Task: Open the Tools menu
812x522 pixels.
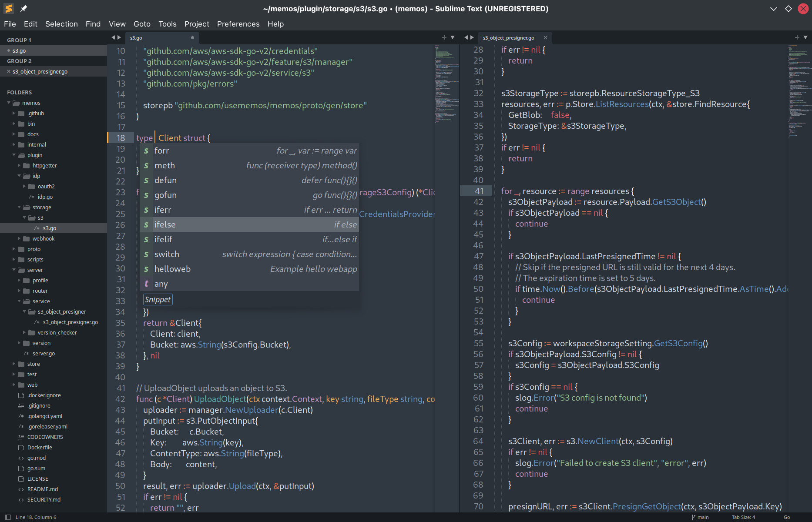Action: click(x=167, y=24)
